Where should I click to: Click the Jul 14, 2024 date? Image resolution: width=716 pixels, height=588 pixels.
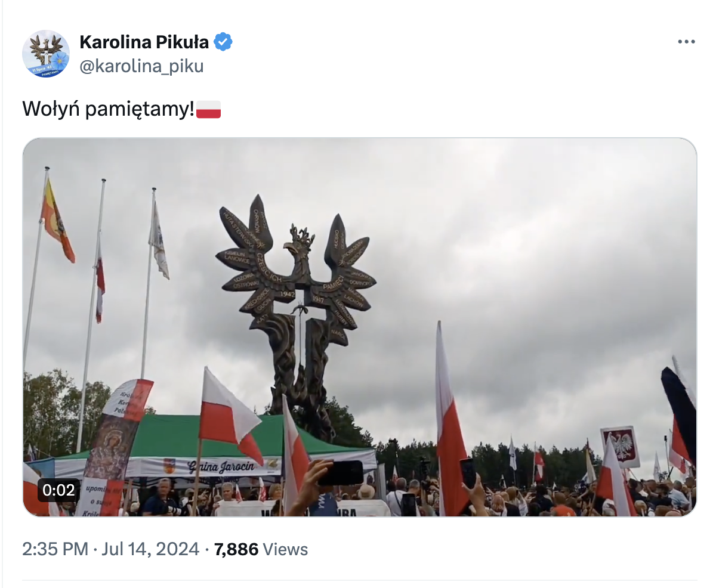coord(150,549)
